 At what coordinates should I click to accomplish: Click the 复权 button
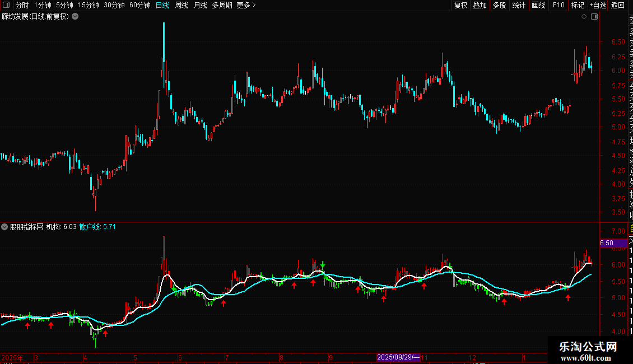coord(460,5)
